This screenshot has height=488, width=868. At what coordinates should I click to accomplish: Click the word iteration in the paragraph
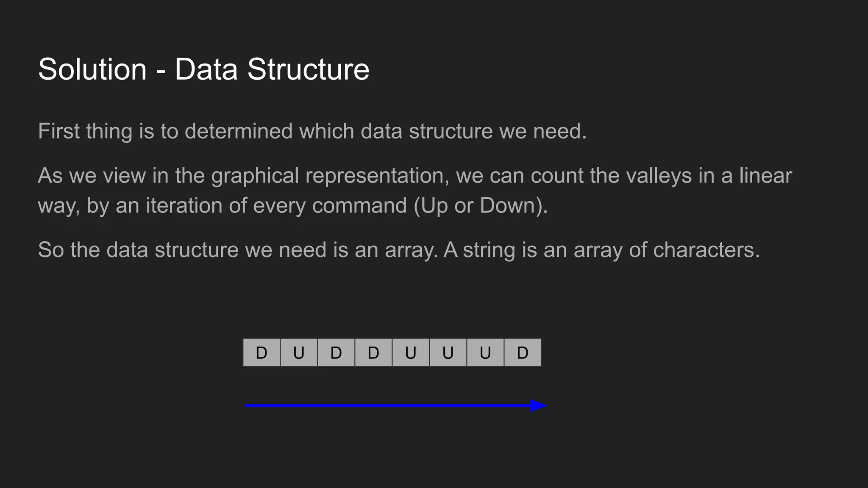point(184,206)
